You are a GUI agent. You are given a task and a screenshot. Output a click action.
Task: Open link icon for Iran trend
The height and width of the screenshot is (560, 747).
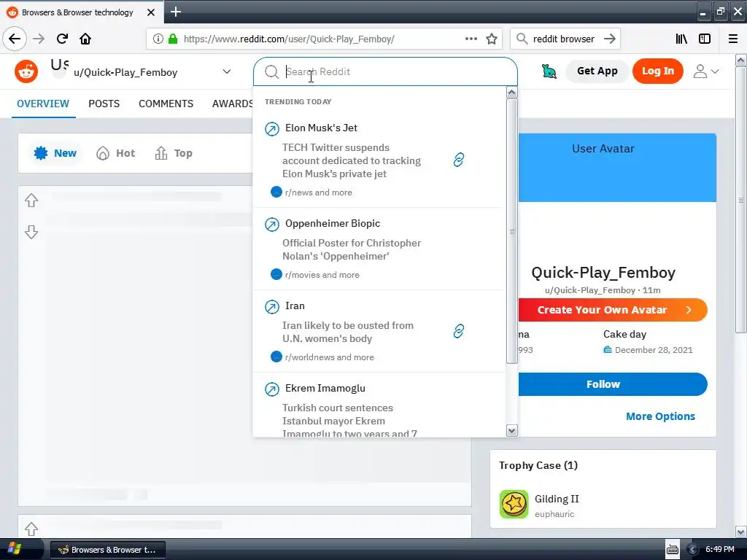coord(459,331)
